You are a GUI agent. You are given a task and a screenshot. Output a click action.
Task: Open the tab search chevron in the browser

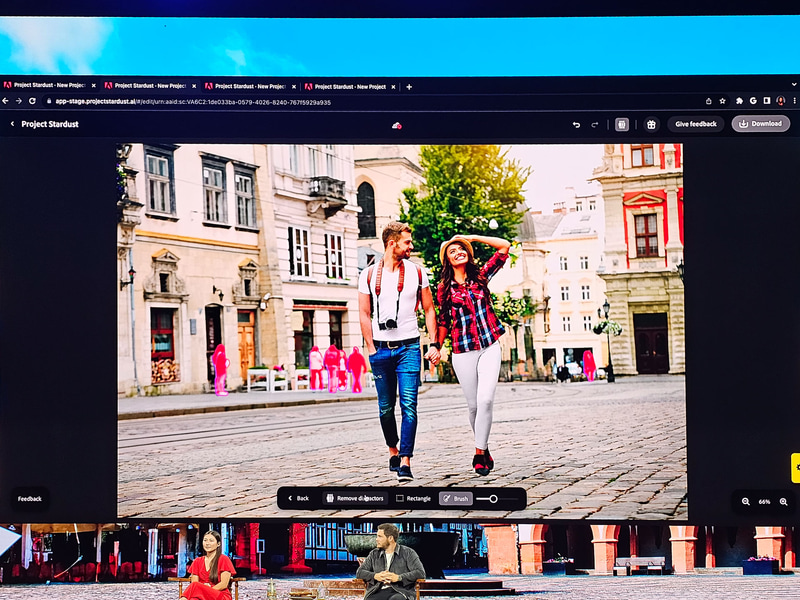794,85
